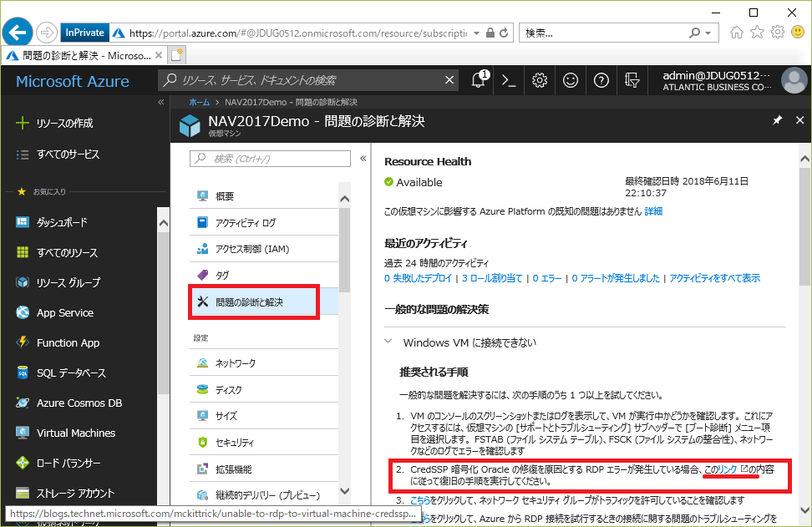Click resource menu scroll down arrow
This screenshot has width=812, height=527.
click(x=345, y=490)
